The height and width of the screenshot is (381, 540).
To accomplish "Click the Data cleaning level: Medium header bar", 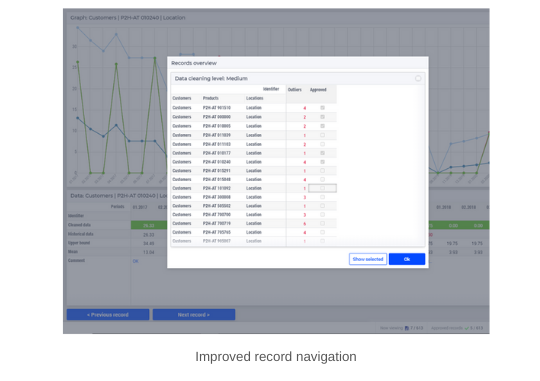I will pos(298,79).
